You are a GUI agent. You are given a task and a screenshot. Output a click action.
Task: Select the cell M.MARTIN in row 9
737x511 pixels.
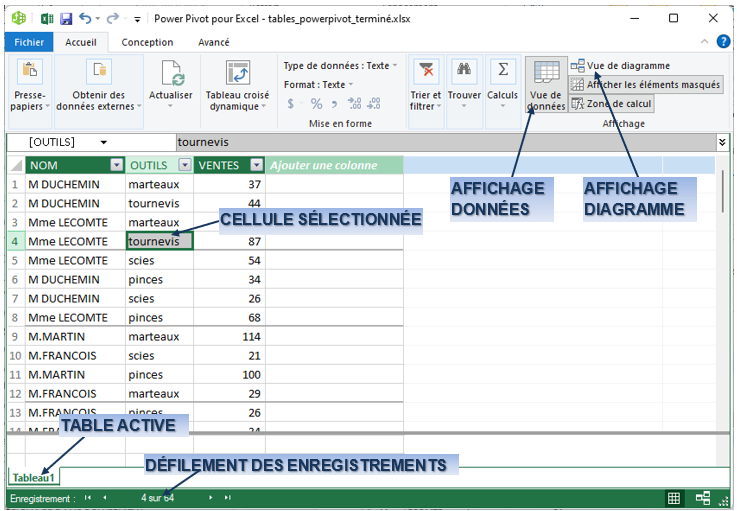coord(75,337)
